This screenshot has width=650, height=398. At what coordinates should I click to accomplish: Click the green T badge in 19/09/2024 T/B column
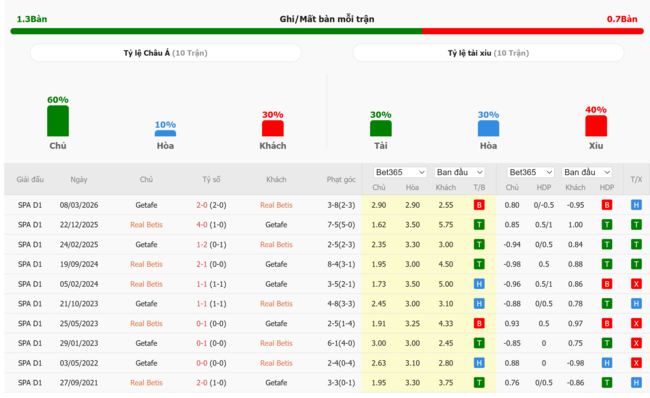pyautogui.click(x=479, y=264)
